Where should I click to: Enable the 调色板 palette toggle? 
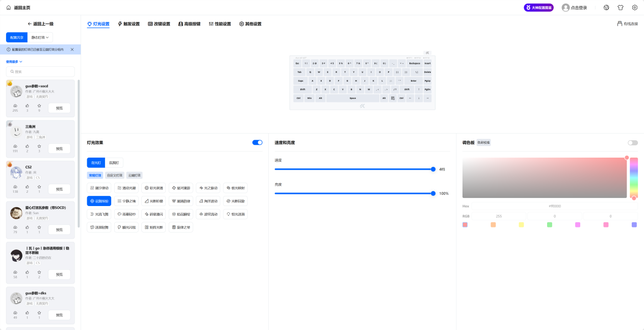[632, 143]
